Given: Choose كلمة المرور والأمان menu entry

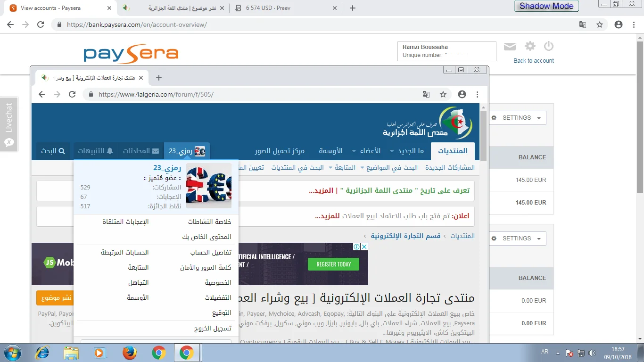Looking at the screenshot, I should [x=206, y=268].
